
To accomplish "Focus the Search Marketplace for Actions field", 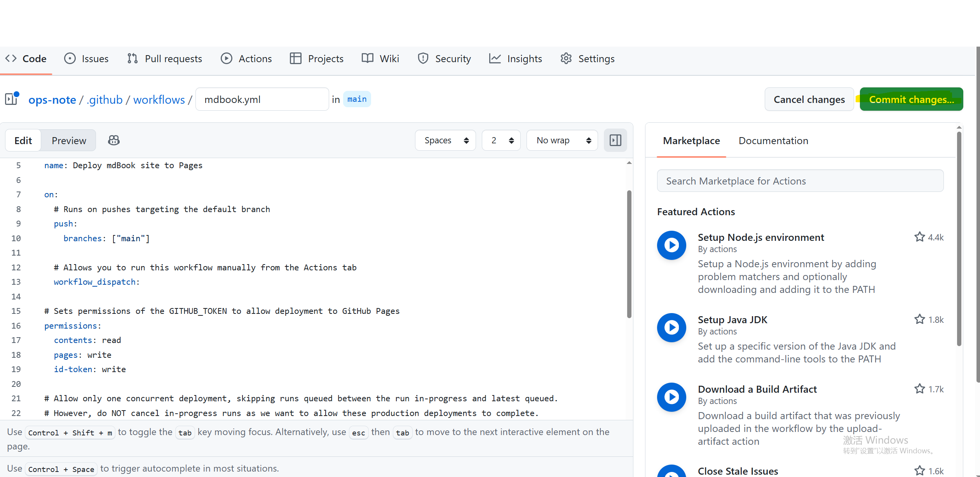I will (800, 181).
